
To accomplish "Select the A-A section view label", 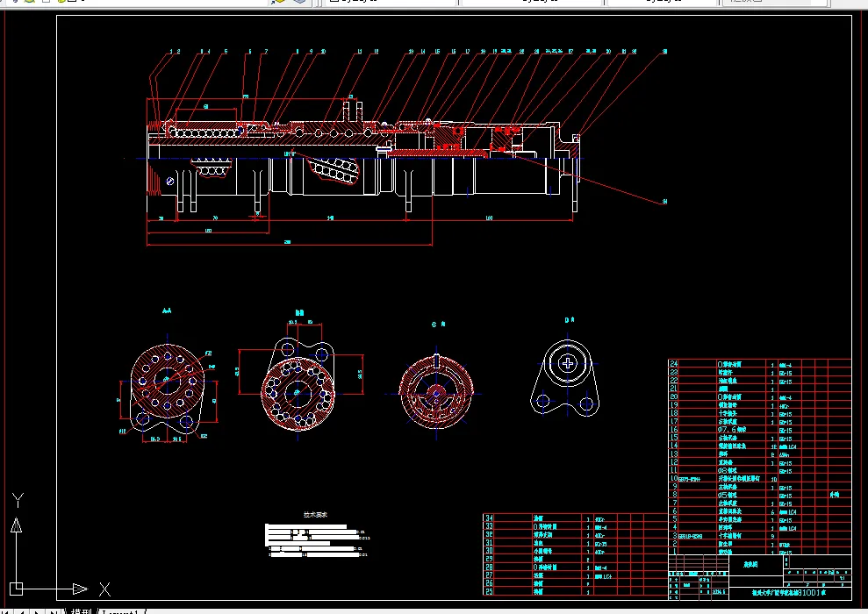I will 167,311.
